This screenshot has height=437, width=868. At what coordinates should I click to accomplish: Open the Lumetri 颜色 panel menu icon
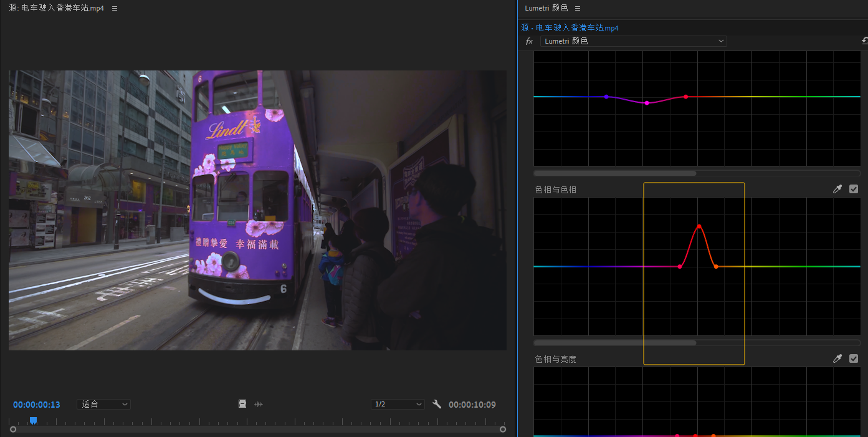click(x=578, y=8)
